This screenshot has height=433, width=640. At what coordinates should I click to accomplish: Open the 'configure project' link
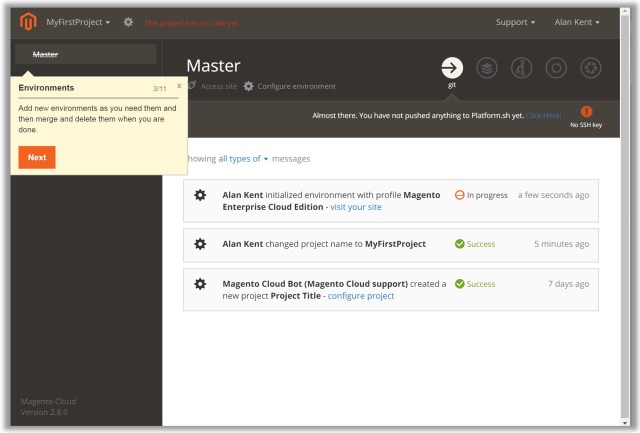click(361, 296)
